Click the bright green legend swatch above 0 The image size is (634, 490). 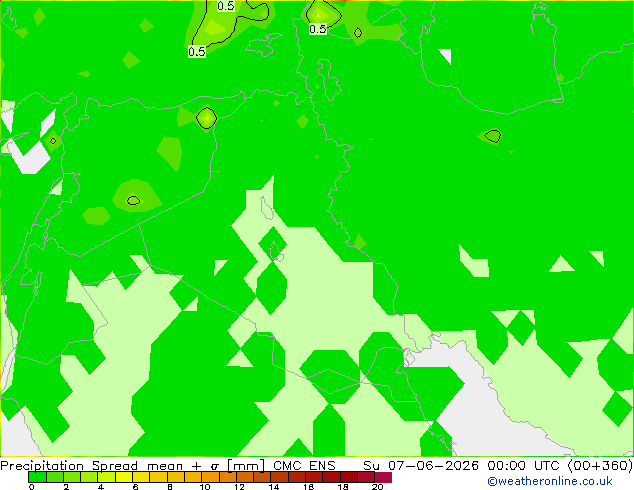[37, 477]
